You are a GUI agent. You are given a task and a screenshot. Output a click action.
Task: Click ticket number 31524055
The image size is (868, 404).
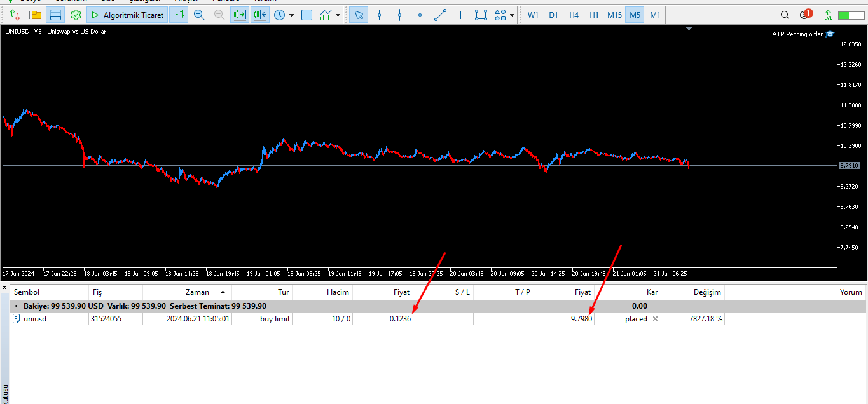(x=107, y=319)
